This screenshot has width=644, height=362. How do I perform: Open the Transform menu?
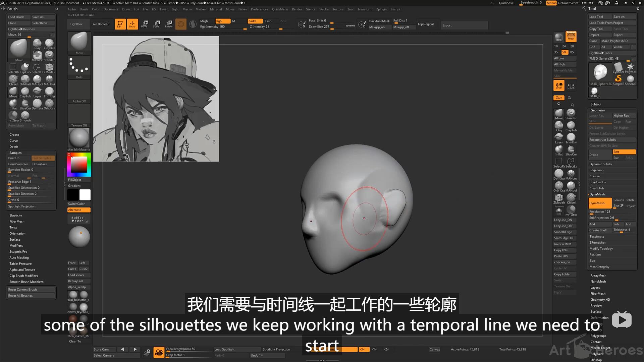(365, 9)
